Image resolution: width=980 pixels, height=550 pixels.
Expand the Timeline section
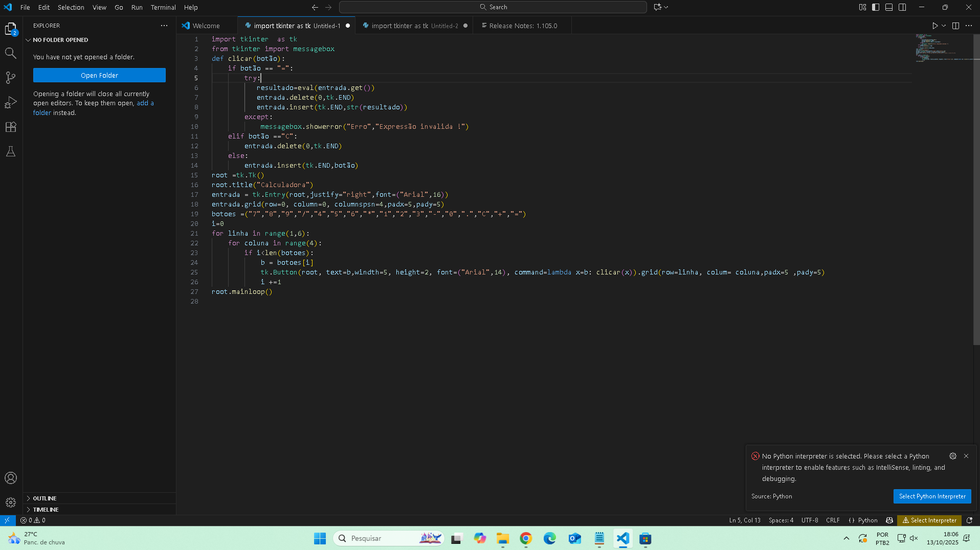tap(46, 510)
